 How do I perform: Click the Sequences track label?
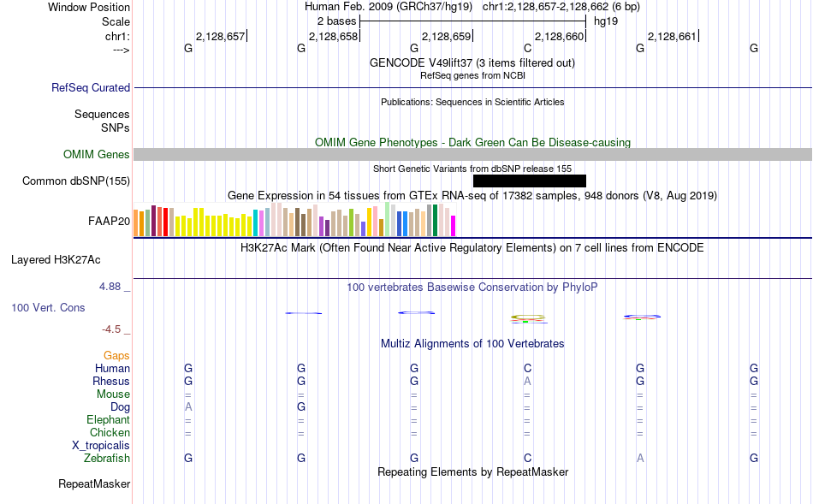pos(102,114)
